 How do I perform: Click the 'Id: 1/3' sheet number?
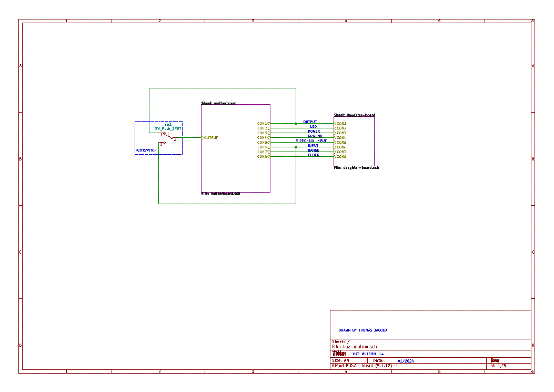coord(498,366)
